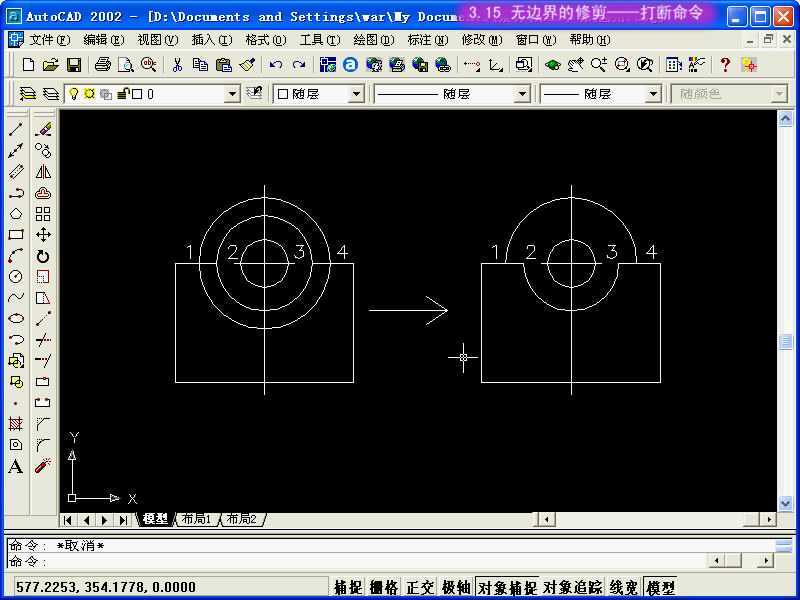
Task: Select the Hatch tool
Action: coord(16,423)
